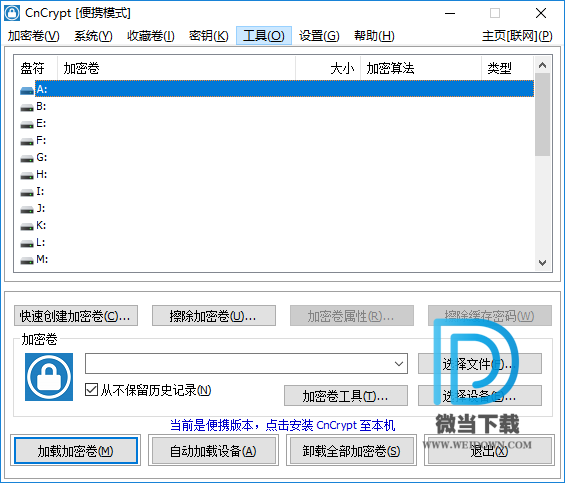
Task: Select the H: drive letter label
Action: (42, 174)
